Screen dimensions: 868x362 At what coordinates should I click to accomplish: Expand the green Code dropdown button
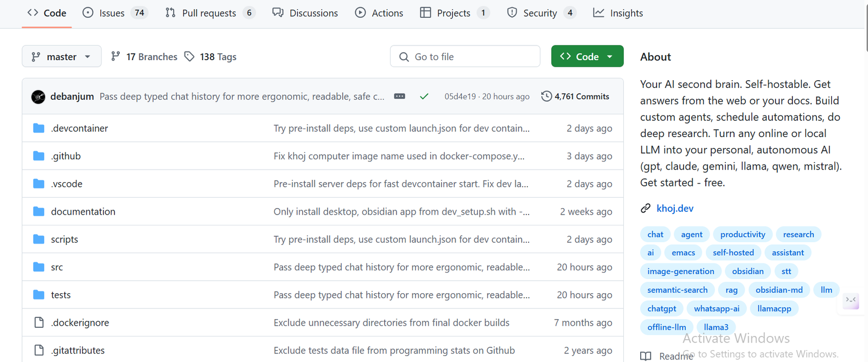point(588,56)
